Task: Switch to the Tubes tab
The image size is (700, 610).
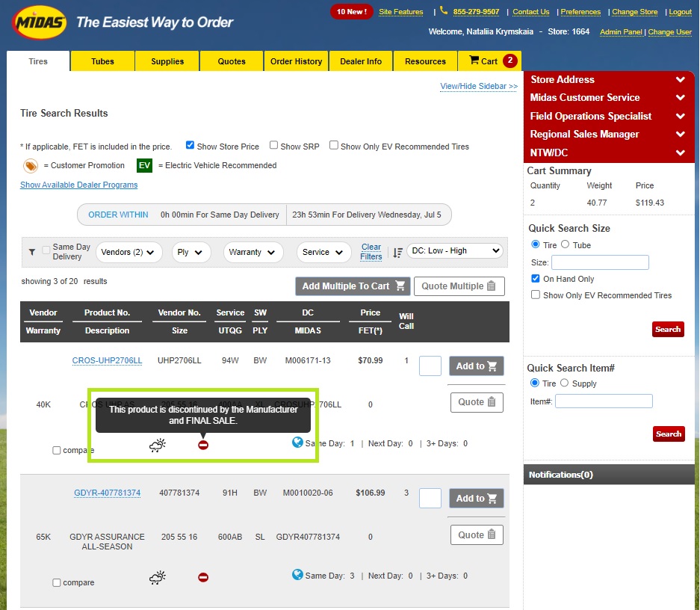Action: pos(102,61)
